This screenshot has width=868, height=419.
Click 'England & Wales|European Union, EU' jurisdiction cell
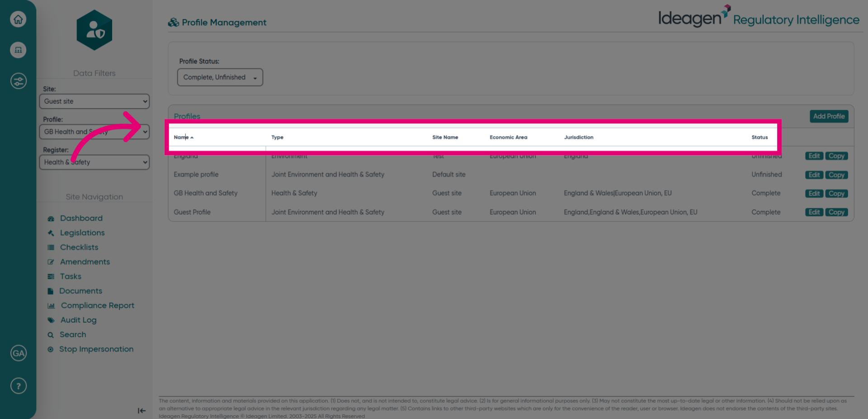618,193
